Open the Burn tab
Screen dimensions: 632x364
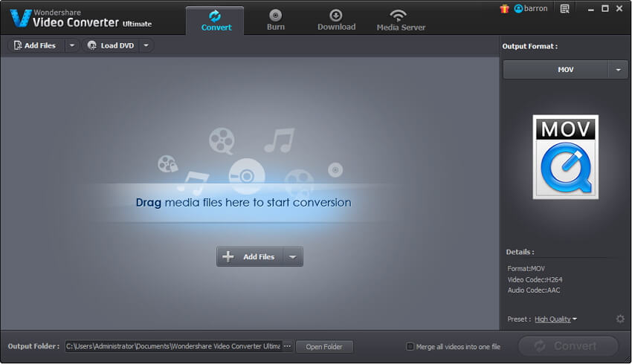coord(275,21)
